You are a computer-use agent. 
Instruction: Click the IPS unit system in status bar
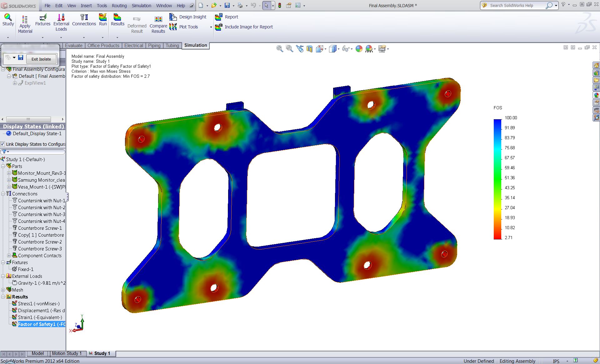[556, 361]
